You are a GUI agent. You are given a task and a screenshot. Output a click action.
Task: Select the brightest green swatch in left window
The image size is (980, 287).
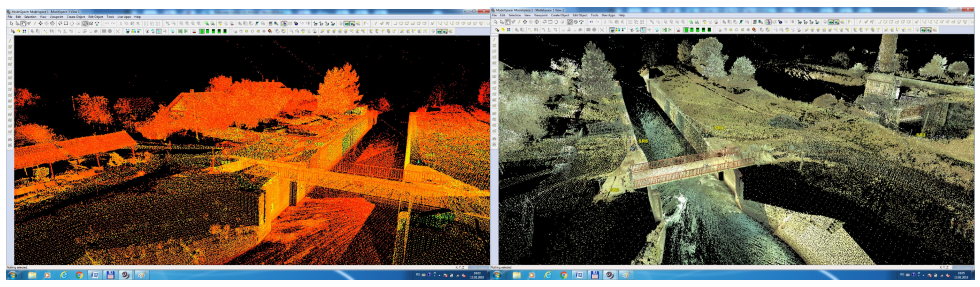coord(202,31)
